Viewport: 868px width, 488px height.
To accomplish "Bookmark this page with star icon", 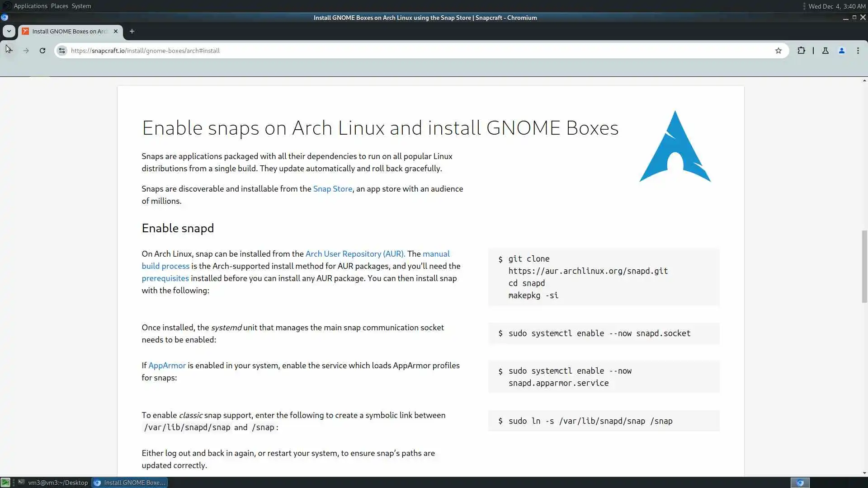I will pyautogui.click(x=778, y=51).
